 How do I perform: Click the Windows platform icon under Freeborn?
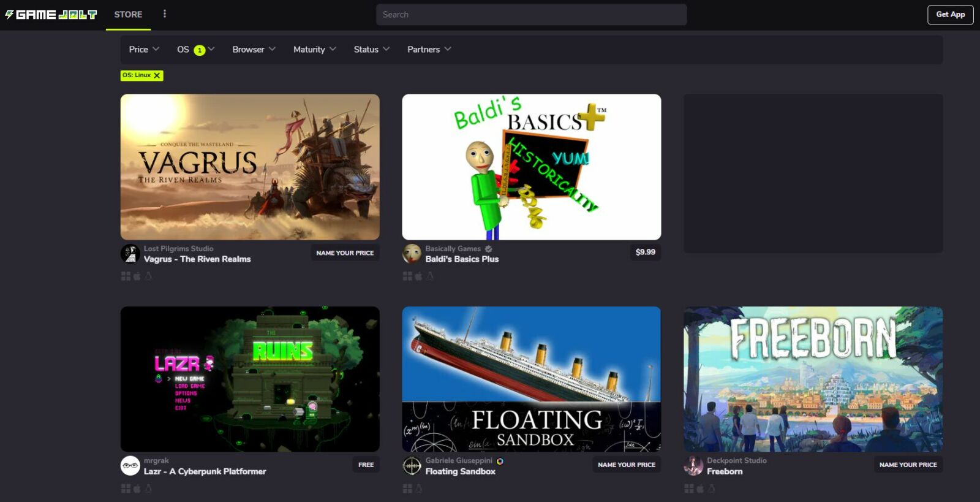point(689,489)
